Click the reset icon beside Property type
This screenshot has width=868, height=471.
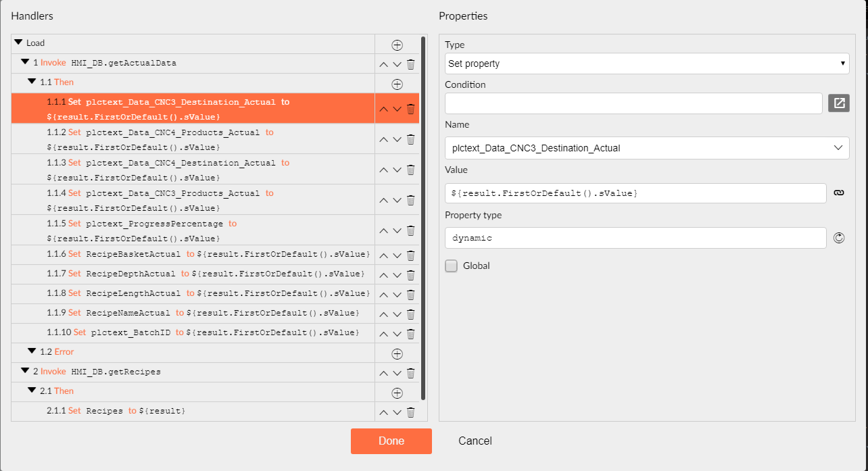838,237
